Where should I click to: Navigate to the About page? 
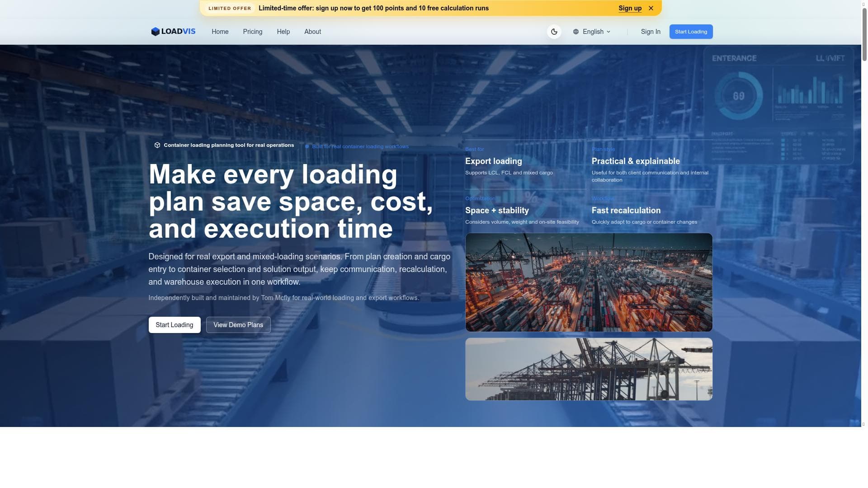[x=312, y=32]
